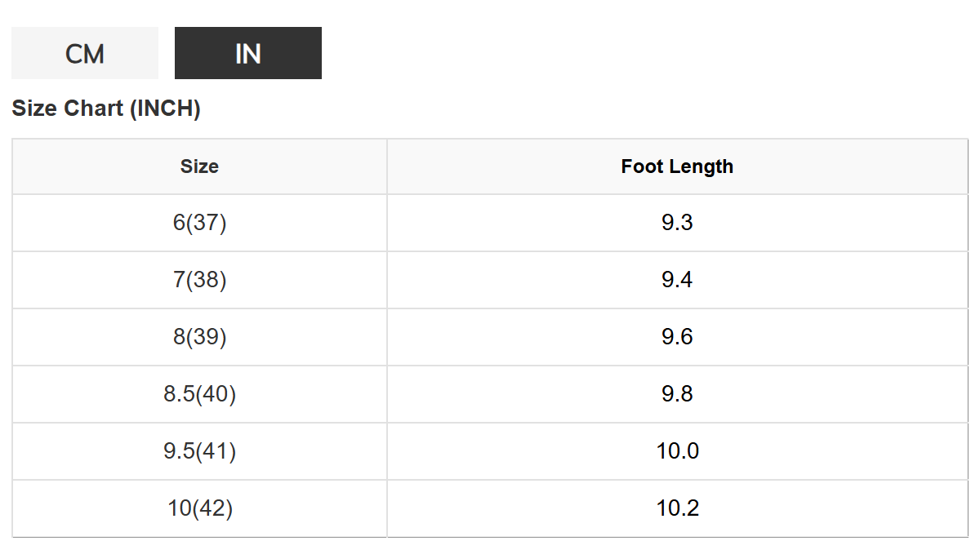980x550 pixels.
Task: Choose the 9.8 foot length cell
Action: [x=677, y=394]
